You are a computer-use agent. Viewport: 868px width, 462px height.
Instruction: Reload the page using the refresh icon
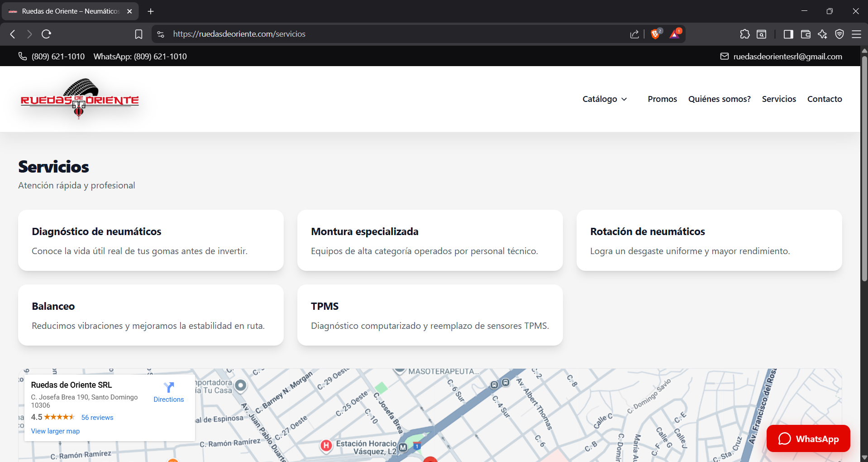click(x=46, y=34)
